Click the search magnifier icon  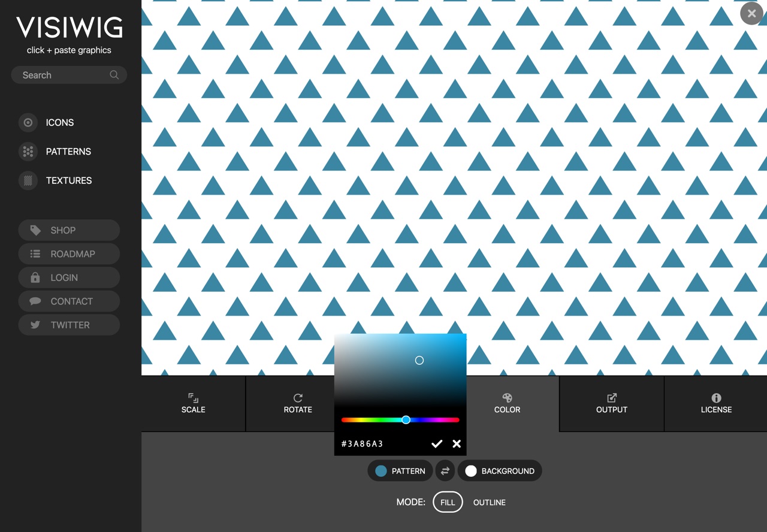click(x=114, y=75)
